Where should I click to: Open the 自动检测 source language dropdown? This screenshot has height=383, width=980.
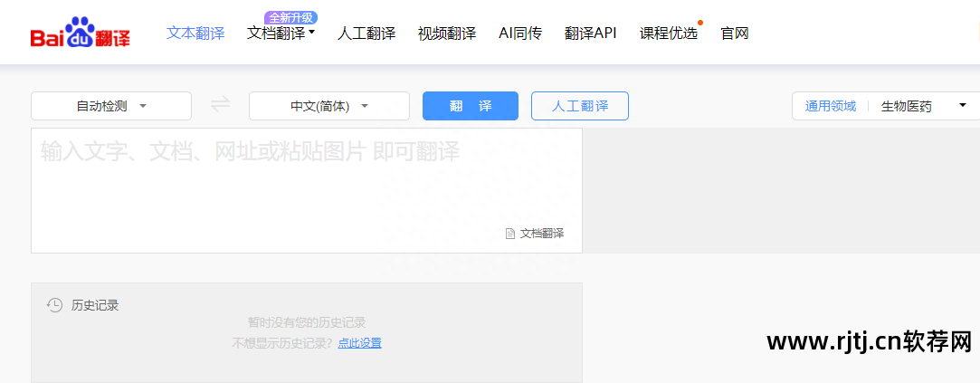coord(110,106)
